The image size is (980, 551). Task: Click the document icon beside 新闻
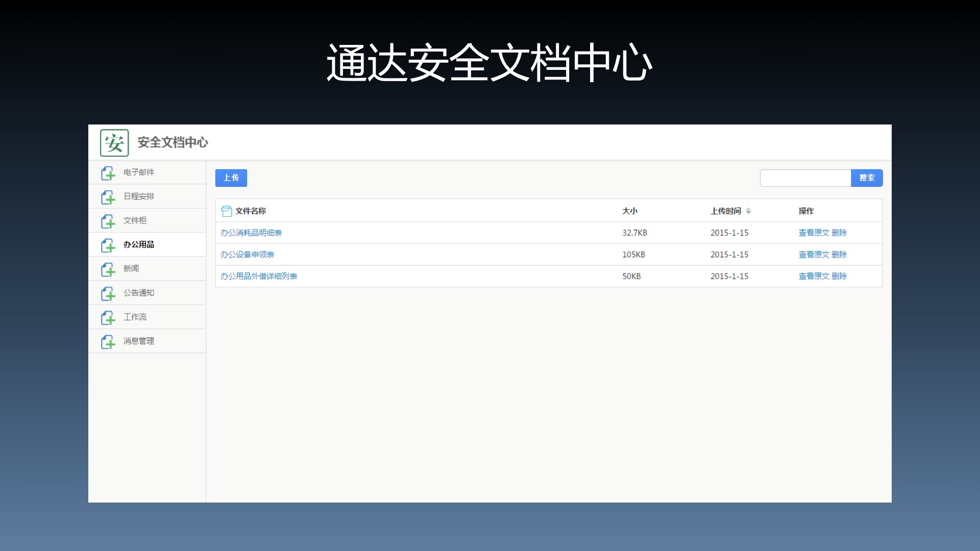click(x=108, y=269)
